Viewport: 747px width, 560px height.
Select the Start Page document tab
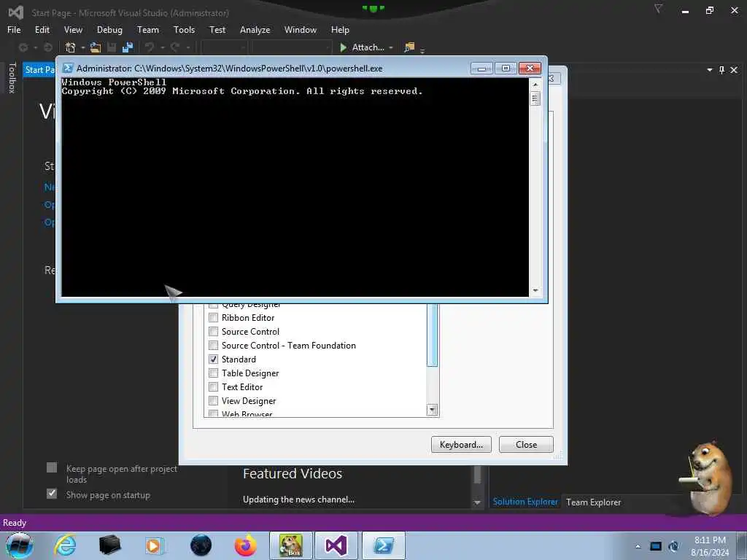[x=39, y=70]
